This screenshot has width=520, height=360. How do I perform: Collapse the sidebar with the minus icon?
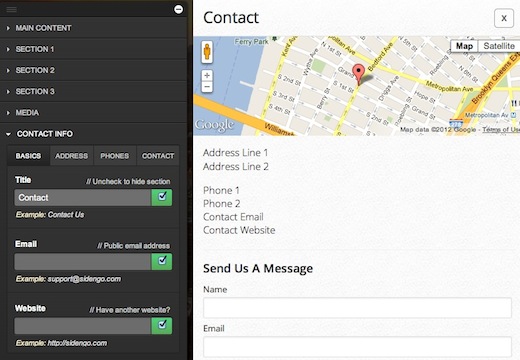pyautogui.click(x=179, y=9)
